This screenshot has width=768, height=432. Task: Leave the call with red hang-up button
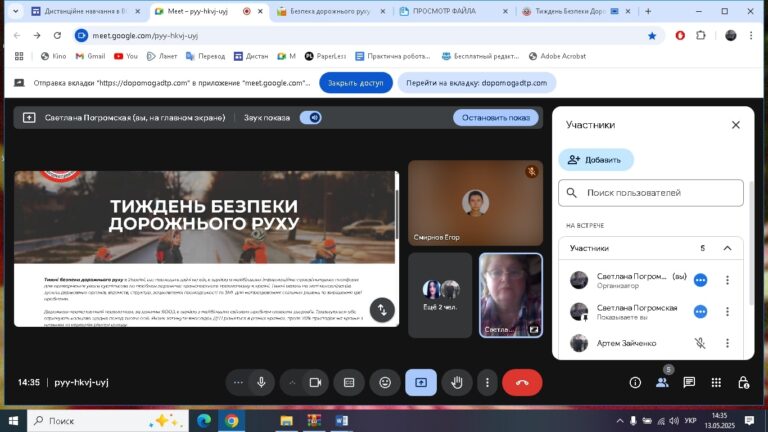pos(522,383)
